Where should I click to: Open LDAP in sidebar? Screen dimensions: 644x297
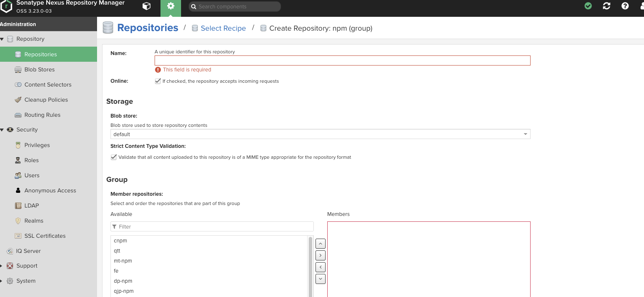pos(48,205)
